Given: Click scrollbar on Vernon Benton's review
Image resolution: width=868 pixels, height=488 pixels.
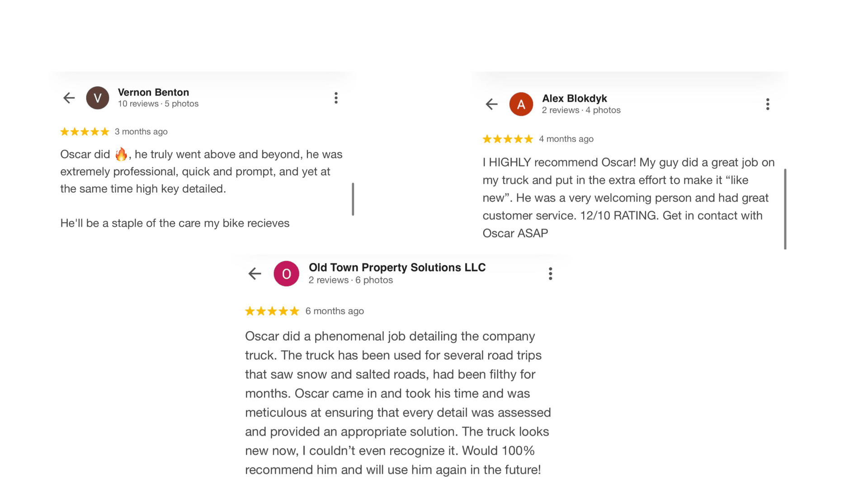Looking at the screenshot, I should [353, 199].
